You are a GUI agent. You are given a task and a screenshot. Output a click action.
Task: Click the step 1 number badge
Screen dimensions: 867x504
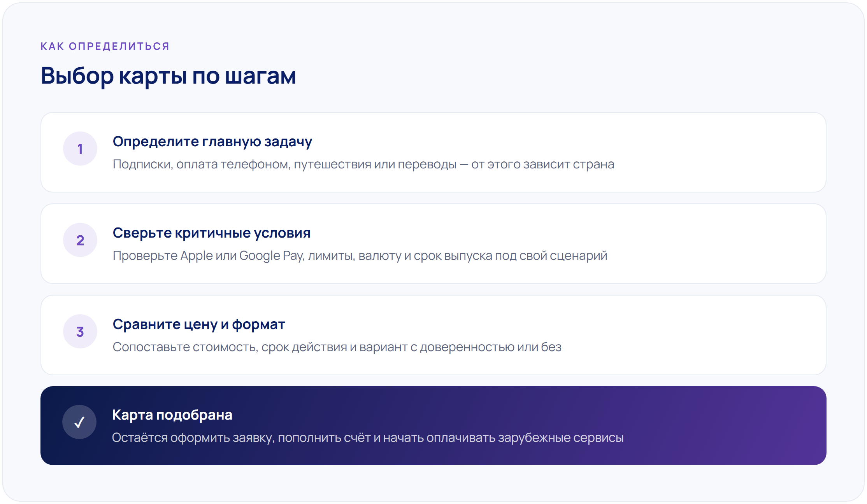pos(80,149)
